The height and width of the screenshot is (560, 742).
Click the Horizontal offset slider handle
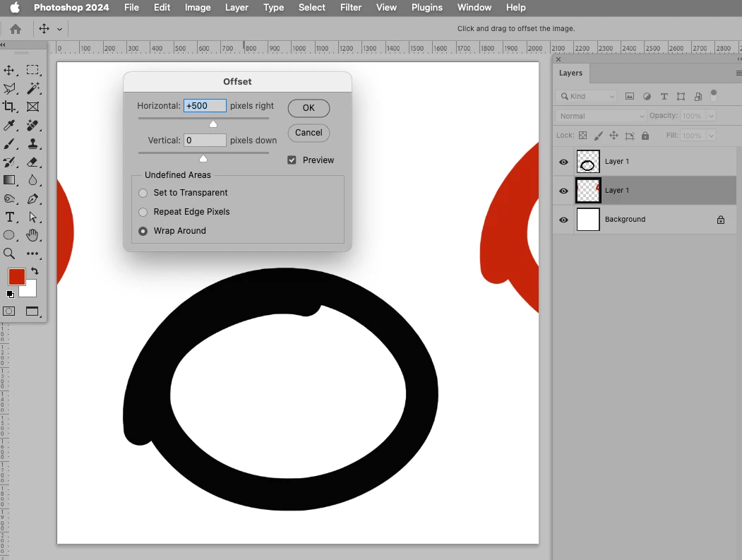coord(213,124)
